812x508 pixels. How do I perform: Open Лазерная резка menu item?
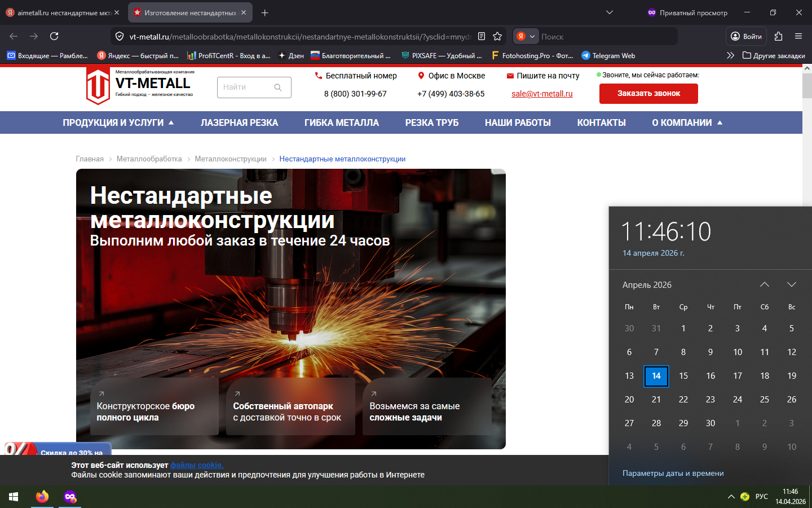(x=239, y=122)
